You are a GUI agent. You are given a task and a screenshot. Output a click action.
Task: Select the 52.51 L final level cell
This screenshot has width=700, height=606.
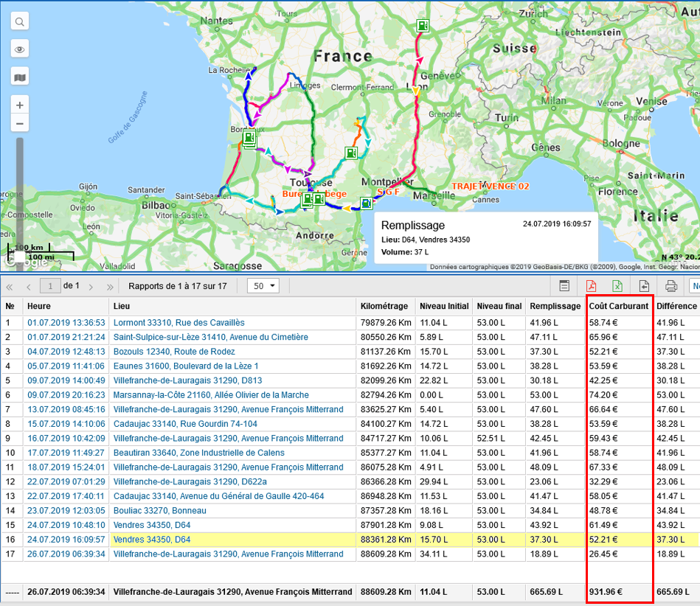pos(499,438)
